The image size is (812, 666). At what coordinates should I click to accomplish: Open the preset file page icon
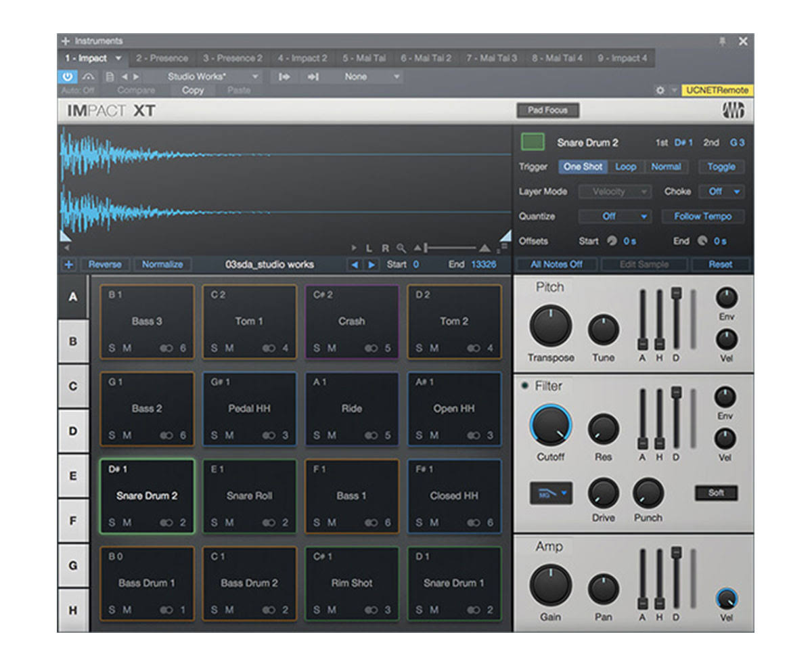(110, 77)
